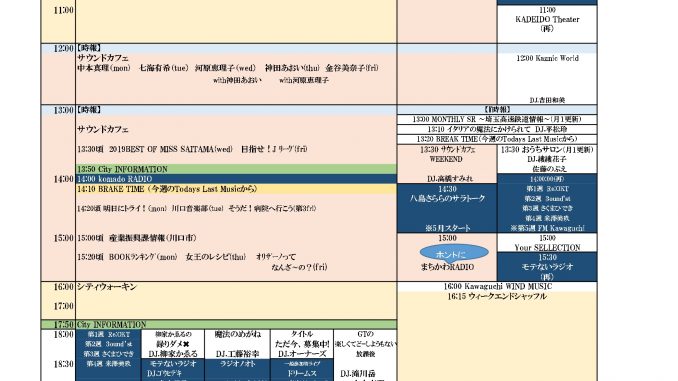Select the 13:20 BREAK TIME weekend row
678x381 pixels.
(x=497, y=139)
